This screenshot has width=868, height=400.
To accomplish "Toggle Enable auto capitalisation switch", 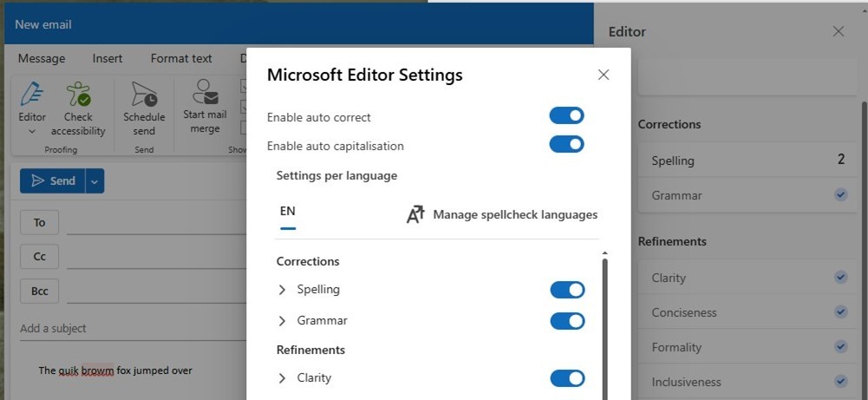I will coord(567,144).
